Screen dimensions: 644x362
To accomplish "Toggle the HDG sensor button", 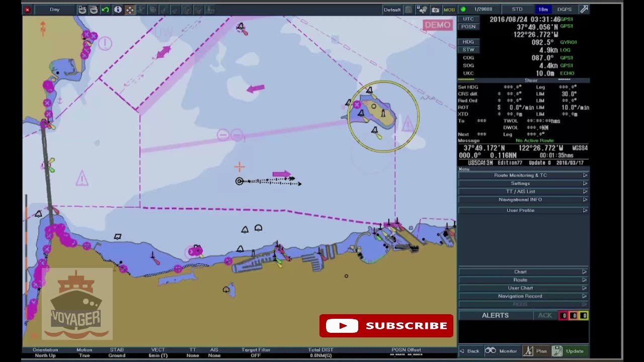I will (x=468, y=42).
